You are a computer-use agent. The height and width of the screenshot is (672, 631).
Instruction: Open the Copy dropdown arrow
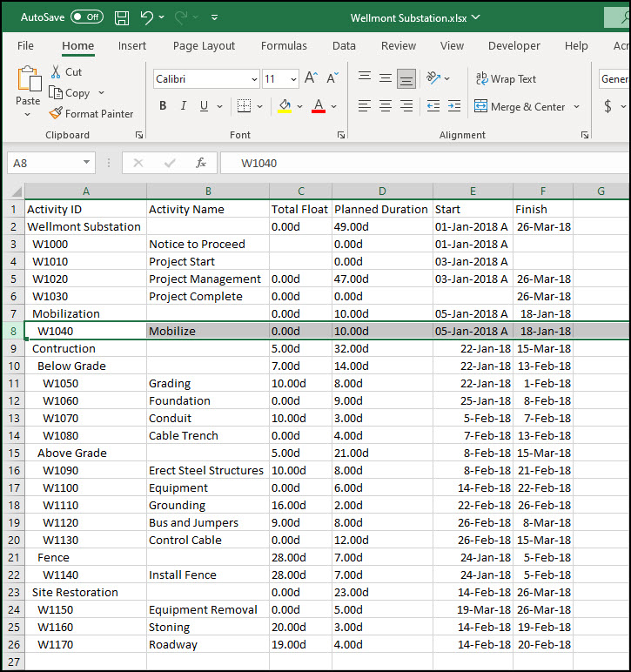pyautogui.click(x=101, y=93)
